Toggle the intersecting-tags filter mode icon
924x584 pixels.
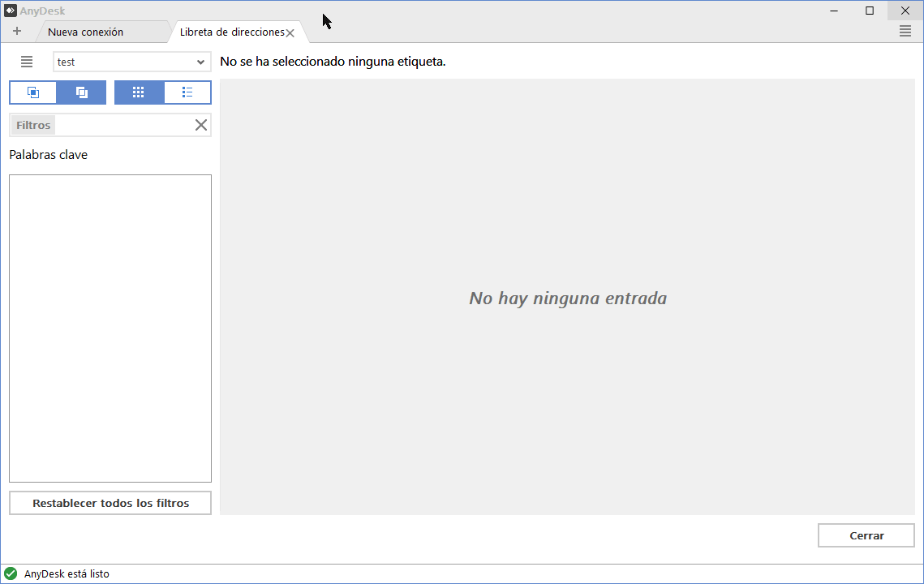33,92
